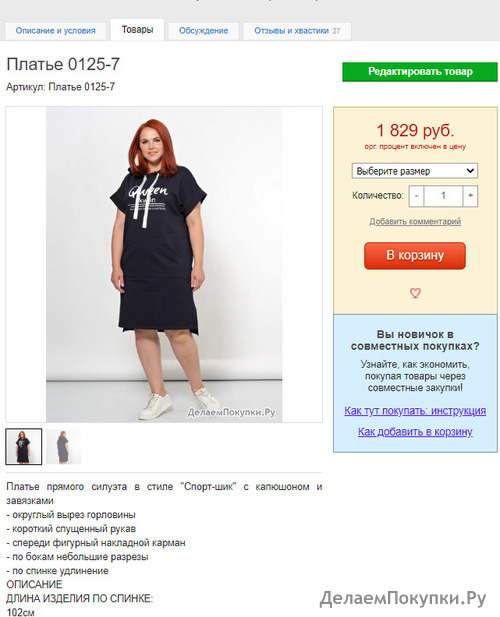This screenshot has width=500, height=617.
Task: Open the 'Выберите размер' size dropdown
Action: (415, 171)
